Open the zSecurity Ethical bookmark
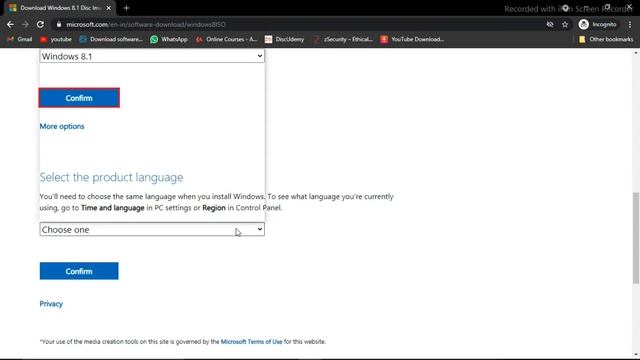The height and width of the screenshot is (360, 640). tap(343, 39)
